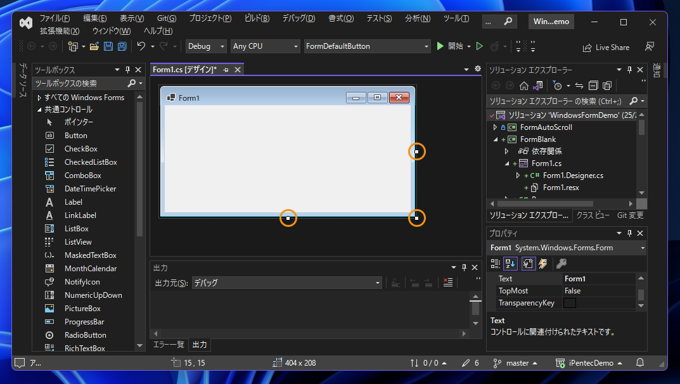Toggle the pin on Form1.cs design tab
The width and height of the screenshot is (680, 384).
tap(226, 70)
